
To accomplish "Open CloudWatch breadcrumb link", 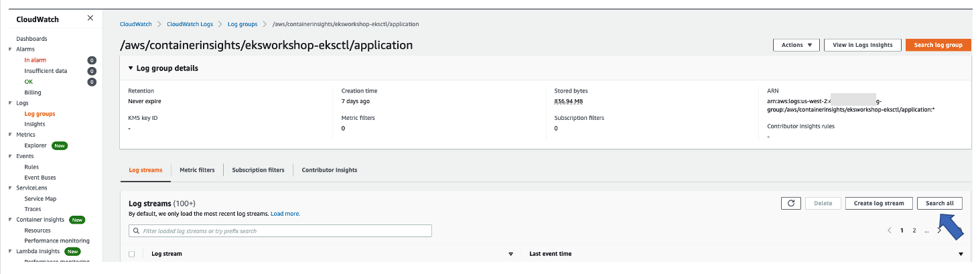I will [135, 24].
